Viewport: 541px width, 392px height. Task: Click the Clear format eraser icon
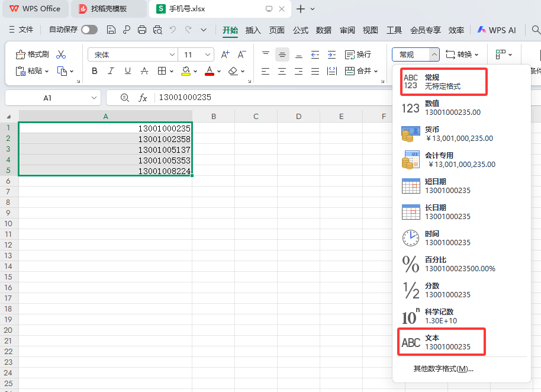tap(233, 71)
